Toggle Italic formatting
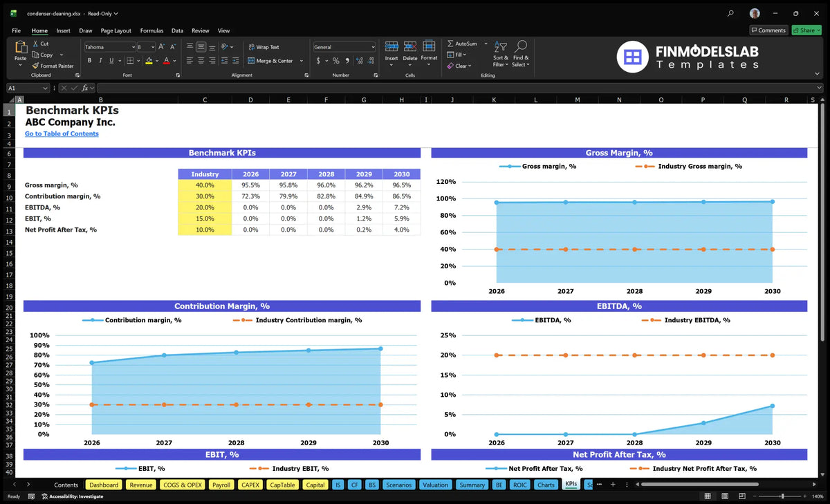 click(x=100, y=61)
